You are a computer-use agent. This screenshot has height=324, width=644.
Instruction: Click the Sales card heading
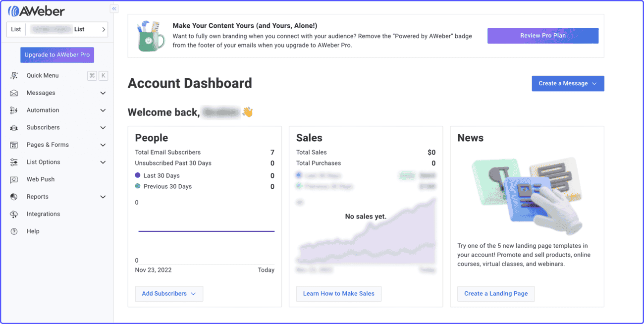pyautogui.click(x=309, y=138)
